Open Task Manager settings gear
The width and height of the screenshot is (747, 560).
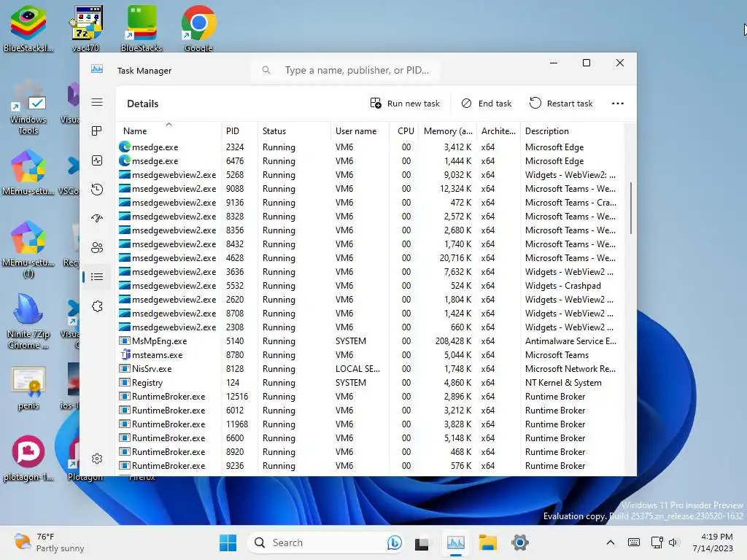[97, 459]
